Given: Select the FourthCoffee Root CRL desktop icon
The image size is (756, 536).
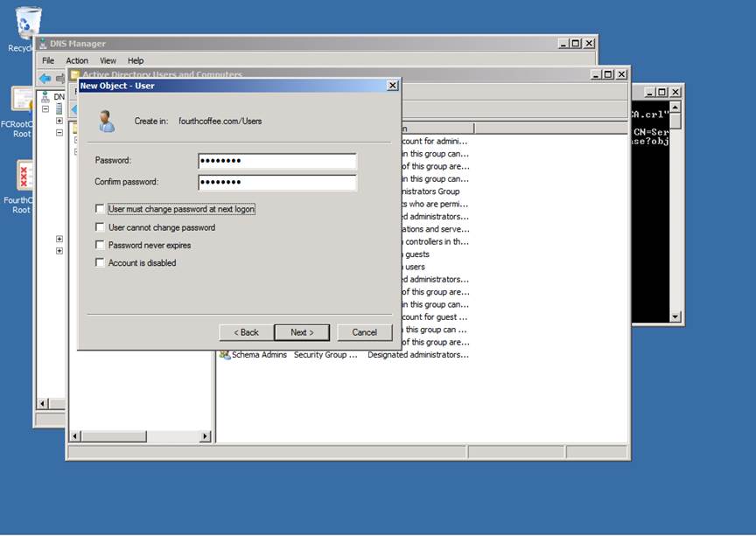Looking at the screenshot, I should [24, 175].
